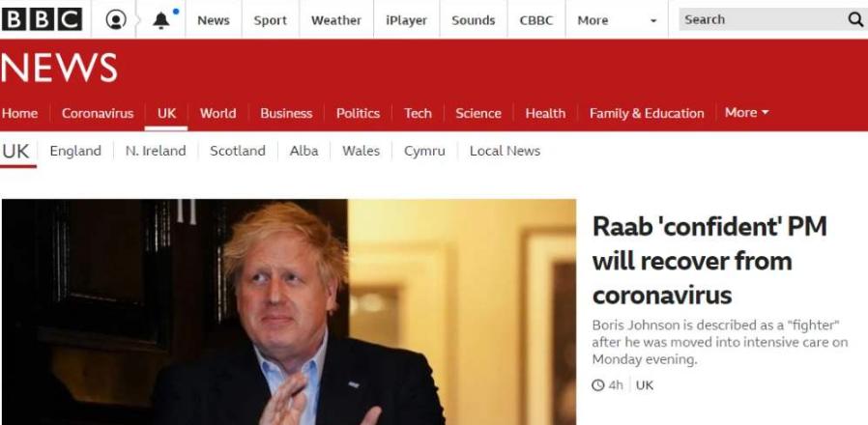This screenshot has height=425, width=868.
Task: Expand the top bar More dropdown arrow
Action: coord(653,21)
